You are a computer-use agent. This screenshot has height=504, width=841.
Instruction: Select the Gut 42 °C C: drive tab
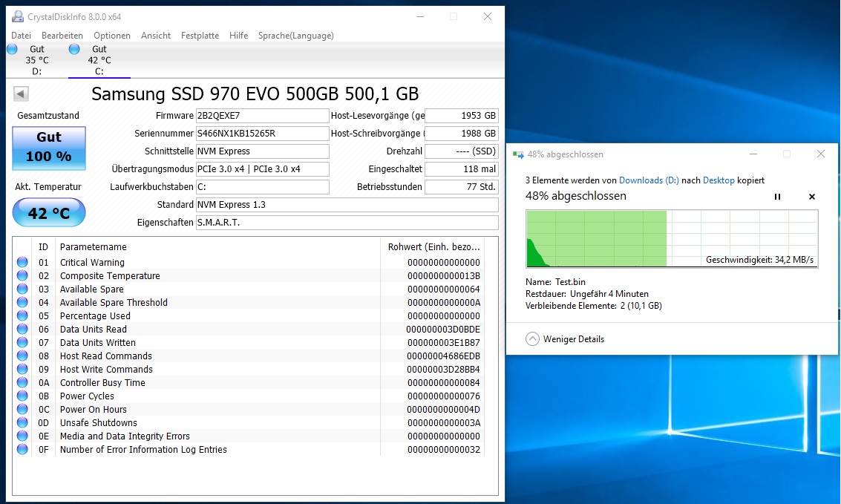(99, 60)
